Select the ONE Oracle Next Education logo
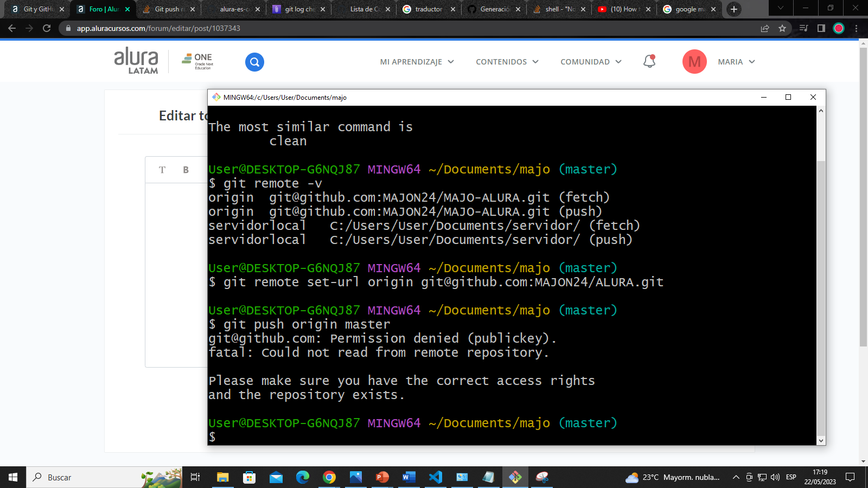Image resolution: width=868 pixels, height=488 pixels. [x=197, y=61]
